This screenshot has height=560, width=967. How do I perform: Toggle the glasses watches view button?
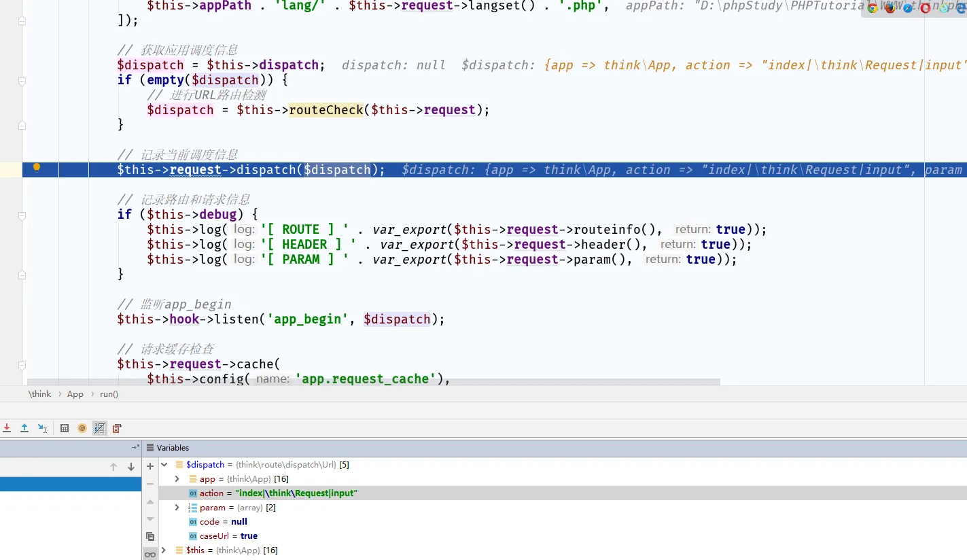[150, 554]
